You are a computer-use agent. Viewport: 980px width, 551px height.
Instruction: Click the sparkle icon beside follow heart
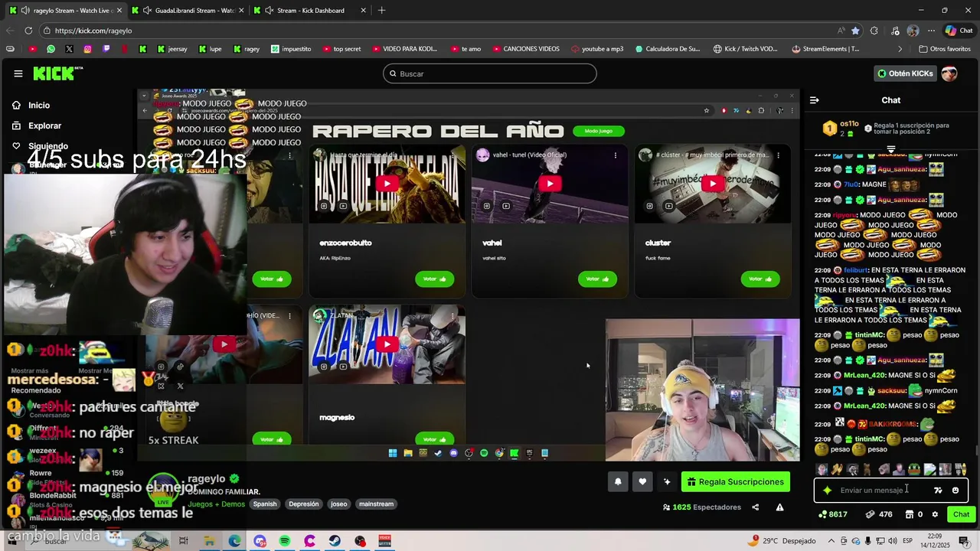pos(667,481)
